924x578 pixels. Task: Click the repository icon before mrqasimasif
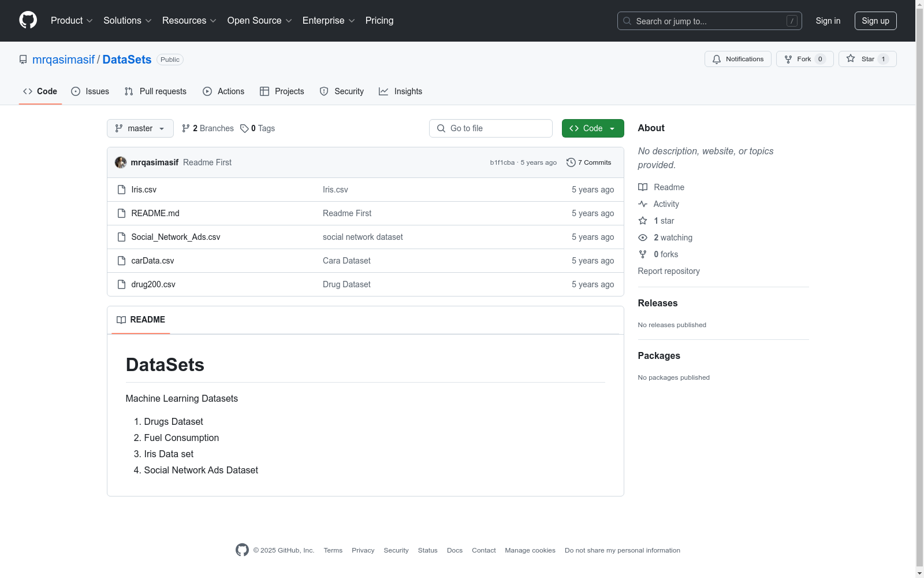click(x=23, y=60)
